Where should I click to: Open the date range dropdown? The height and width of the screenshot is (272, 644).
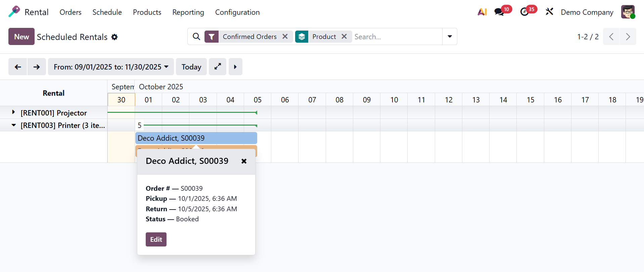(111, 67)
